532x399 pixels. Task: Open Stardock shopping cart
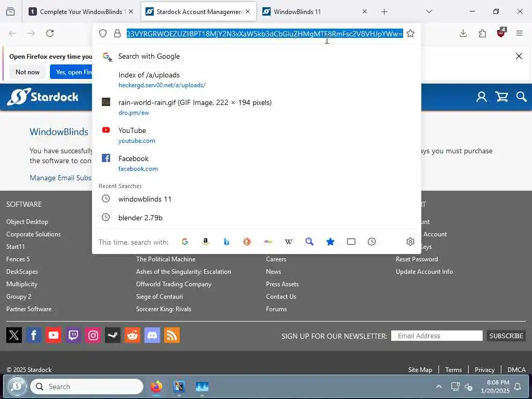point(501,97)
